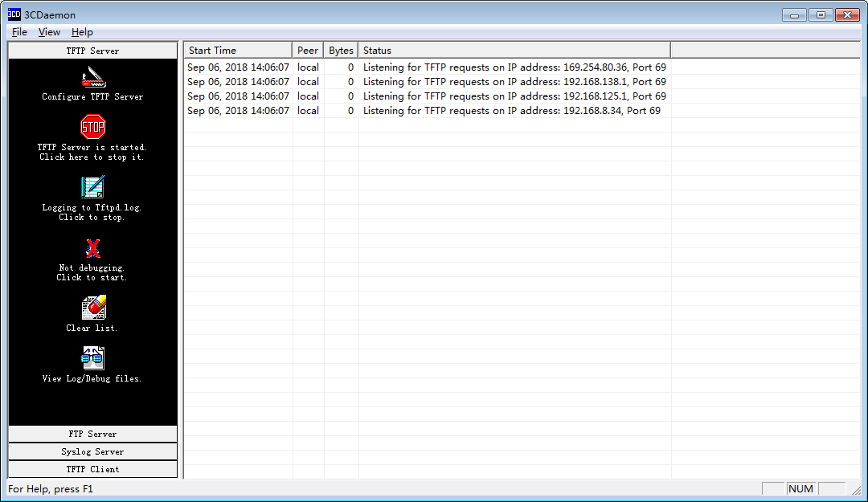Switch to the FTP Server panel
868x502 pixels.
tap(93, 434)
